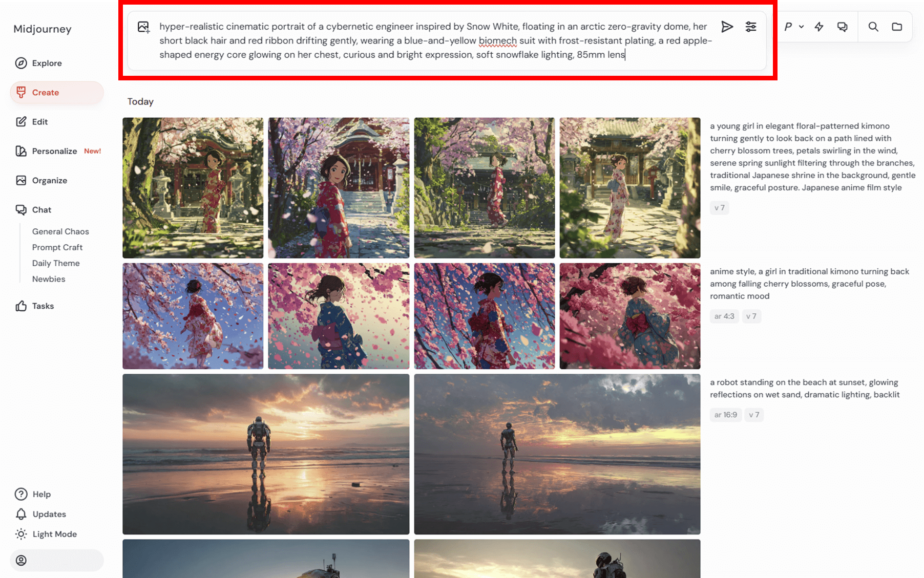Select Create in sidebar
The width and height of the screenshot is (924, 578).
(56, 92)
